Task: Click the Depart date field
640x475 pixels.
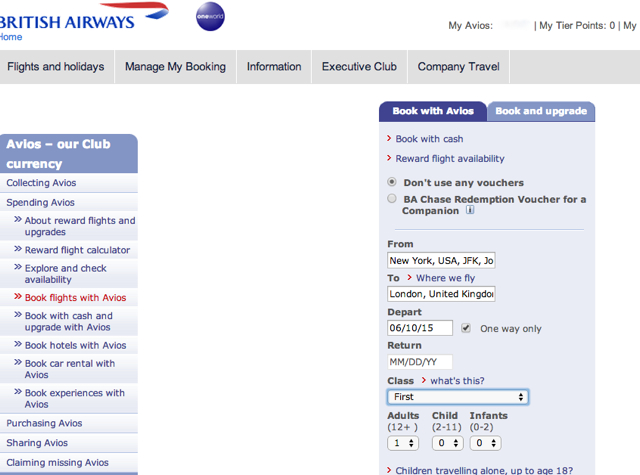Action: click(x=420, y=328)
